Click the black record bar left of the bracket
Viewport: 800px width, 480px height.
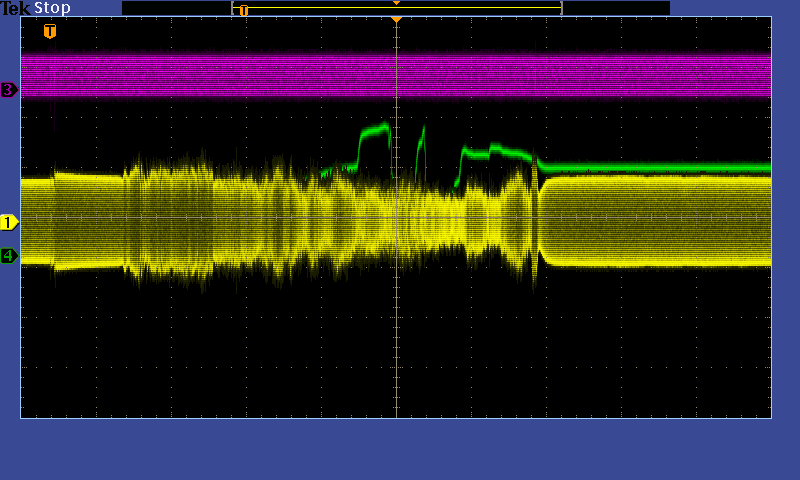[176, 8]
